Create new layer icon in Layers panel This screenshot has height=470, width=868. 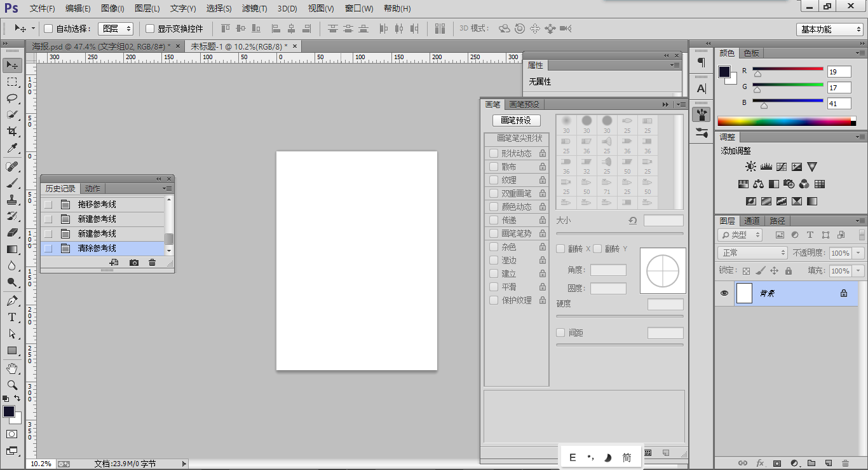[829, 463]
